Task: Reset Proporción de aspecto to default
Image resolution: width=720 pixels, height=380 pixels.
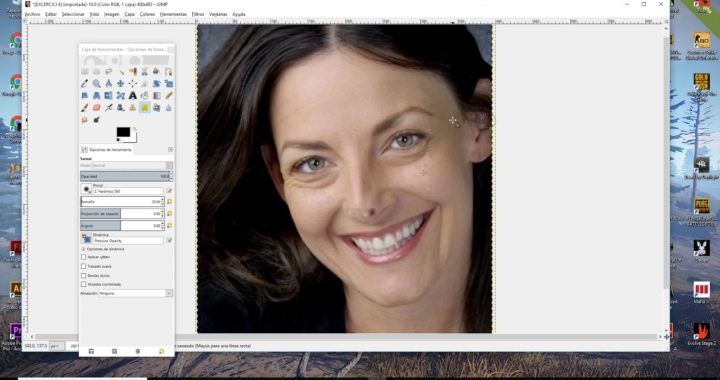Action: (x=169, y=213)
